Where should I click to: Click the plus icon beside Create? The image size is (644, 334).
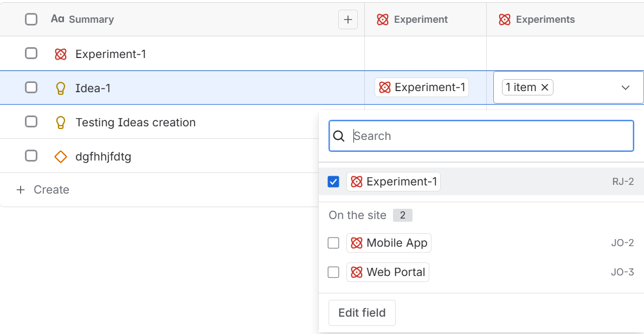coord(21,190)
